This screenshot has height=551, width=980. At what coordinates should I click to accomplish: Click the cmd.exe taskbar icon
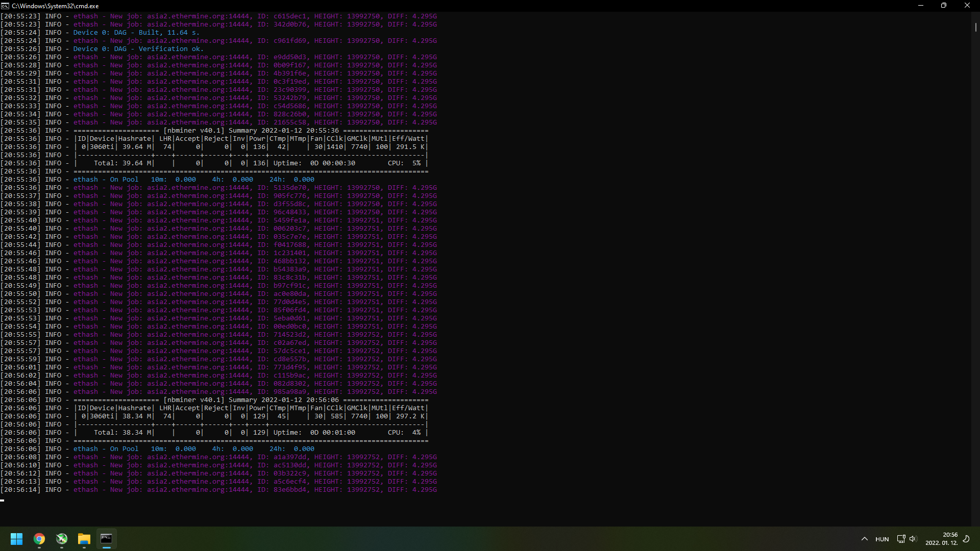click(106, 539)
